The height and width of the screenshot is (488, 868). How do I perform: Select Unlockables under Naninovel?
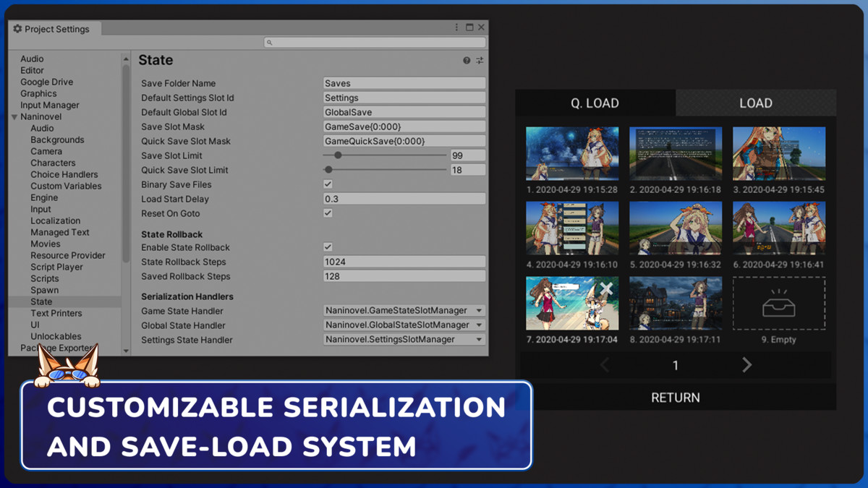[x=56, y=336]
